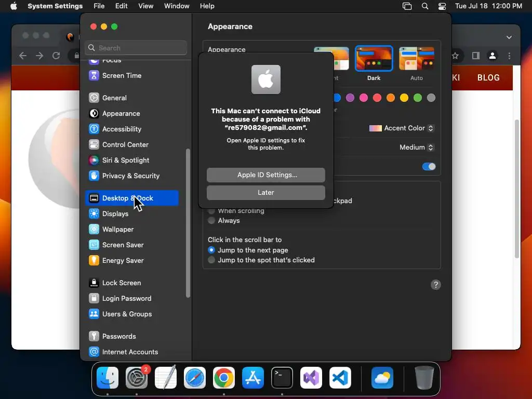Pick the graphite accent color
This screenshot has width=532, height=399.
(431, 98)
